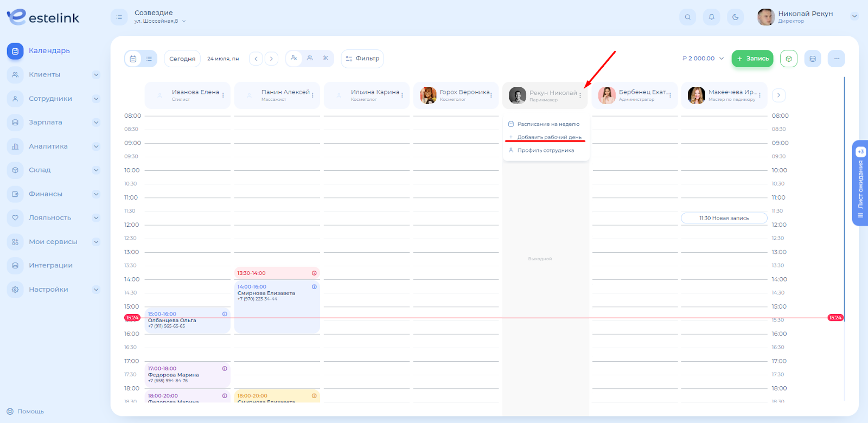Viewport: 868px width, 423px height.
Task: Click the scissors icon in the staff filter
Action: [x=325, y=58]
